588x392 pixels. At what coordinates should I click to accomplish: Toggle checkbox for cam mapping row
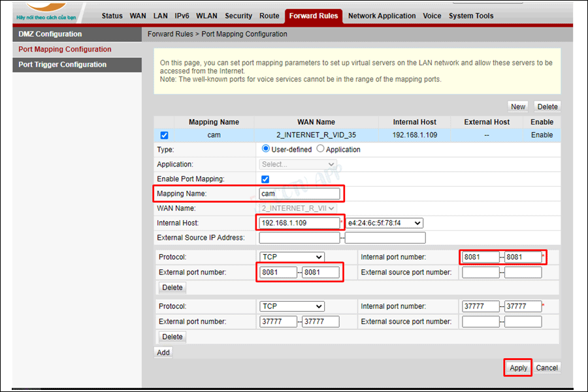164,135
